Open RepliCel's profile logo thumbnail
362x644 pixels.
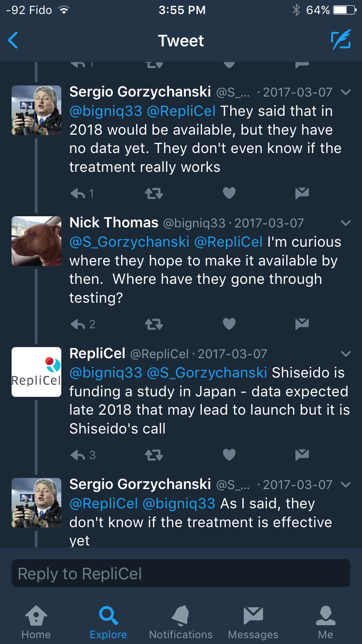(36, 372)
